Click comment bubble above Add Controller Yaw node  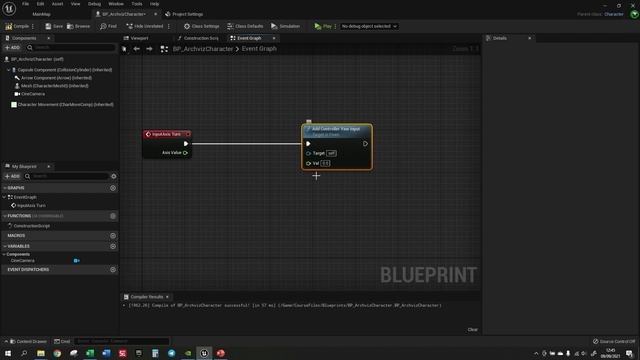309,122
